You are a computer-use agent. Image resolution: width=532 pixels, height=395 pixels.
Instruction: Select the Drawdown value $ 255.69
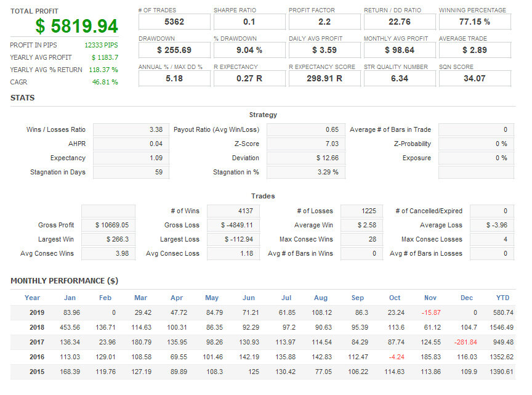pyautogui.click(x=174, y=50)
